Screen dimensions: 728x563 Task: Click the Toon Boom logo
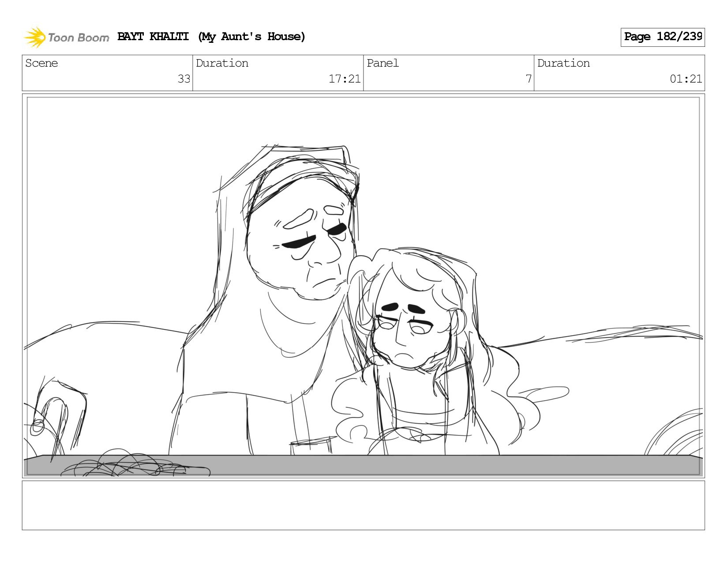(66, 37)
